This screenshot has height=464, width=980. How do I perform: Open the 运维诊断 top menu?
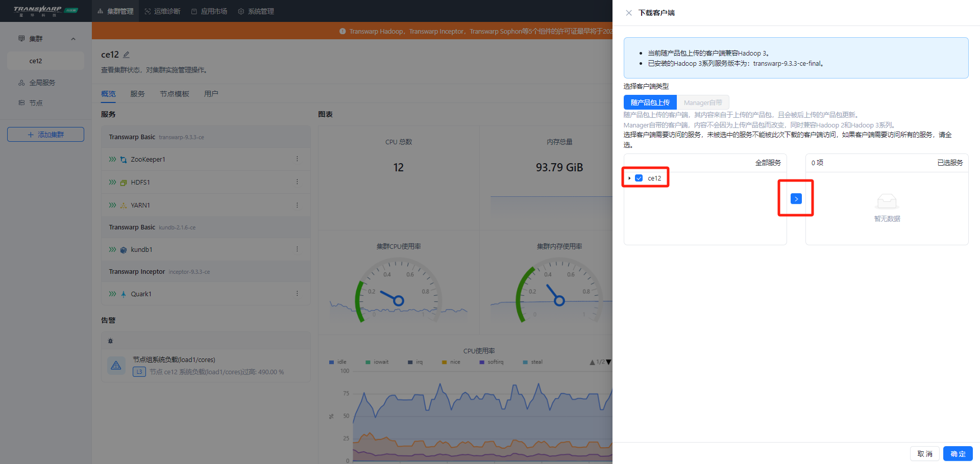(x=162, y=11)
